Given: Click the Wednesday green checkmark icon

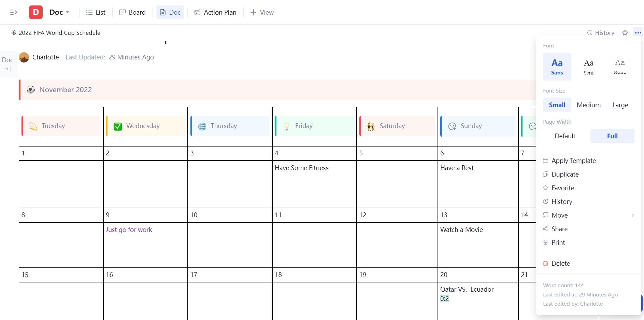Looking at the screenshot, I should click(x=118, y=126).
